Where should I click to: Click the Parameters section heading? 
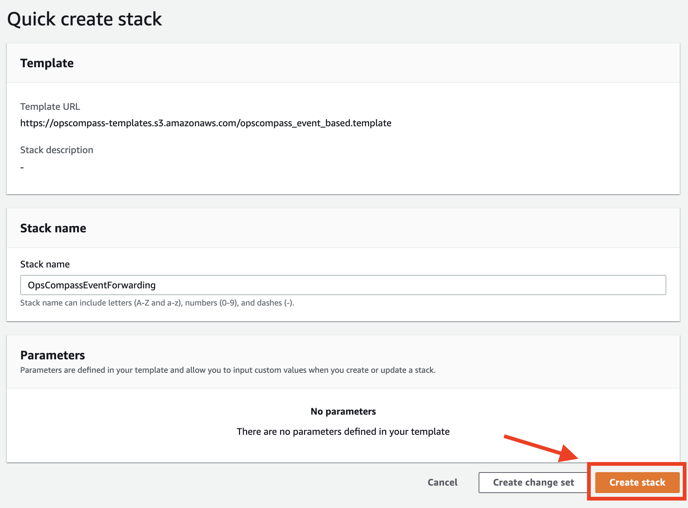click(53, 355)
